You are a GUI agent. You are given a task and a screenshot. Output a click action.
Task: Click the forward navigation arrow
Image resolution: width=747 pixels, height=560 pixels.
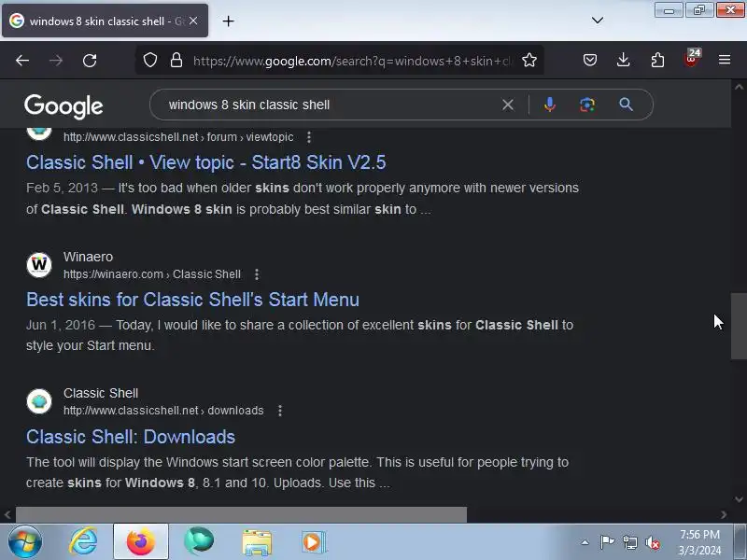click(x=56, y=61)
